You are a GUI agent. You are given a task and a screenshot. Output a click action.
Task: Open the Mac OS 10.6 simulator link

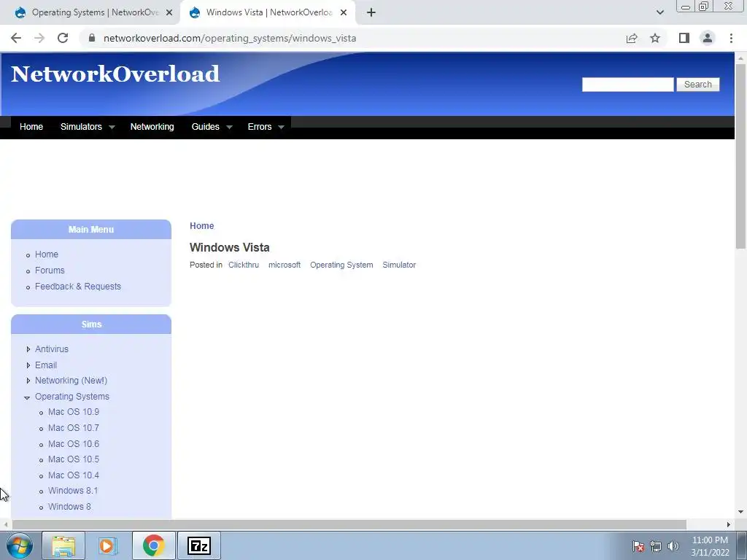[74, 444]
